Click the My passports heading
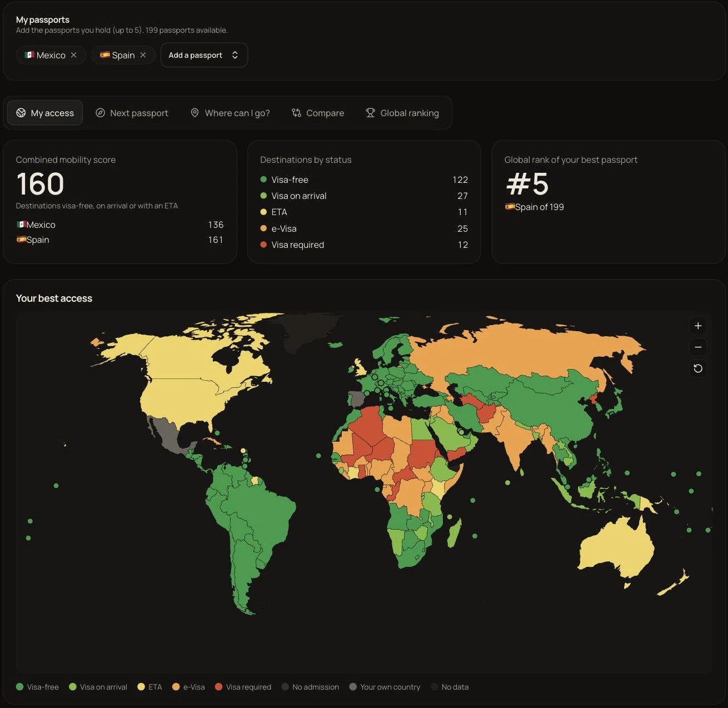728x708 pixels. (x=43, y=19)
